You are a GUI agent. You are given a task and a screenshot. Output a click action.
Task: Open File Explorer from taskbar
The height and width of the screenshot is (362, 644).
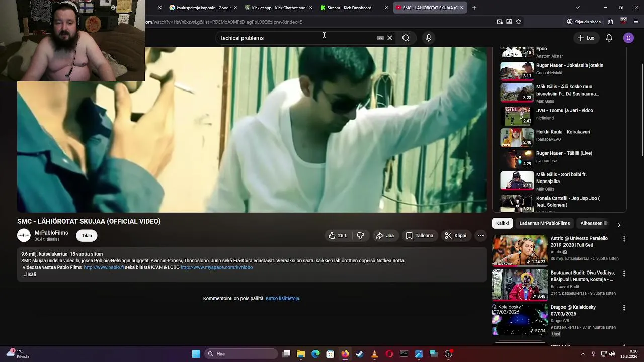click(x=301, y=354)
